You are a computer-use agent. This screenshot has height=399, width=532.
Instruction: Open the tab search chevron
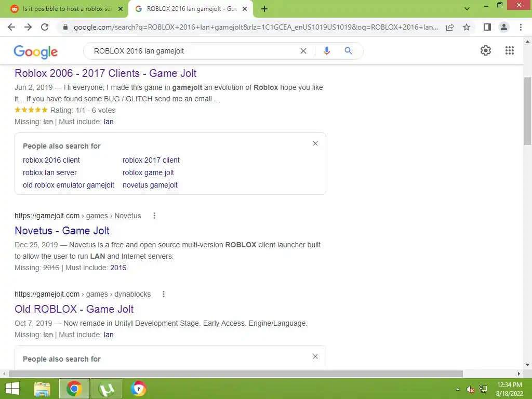tap(467, 9)
